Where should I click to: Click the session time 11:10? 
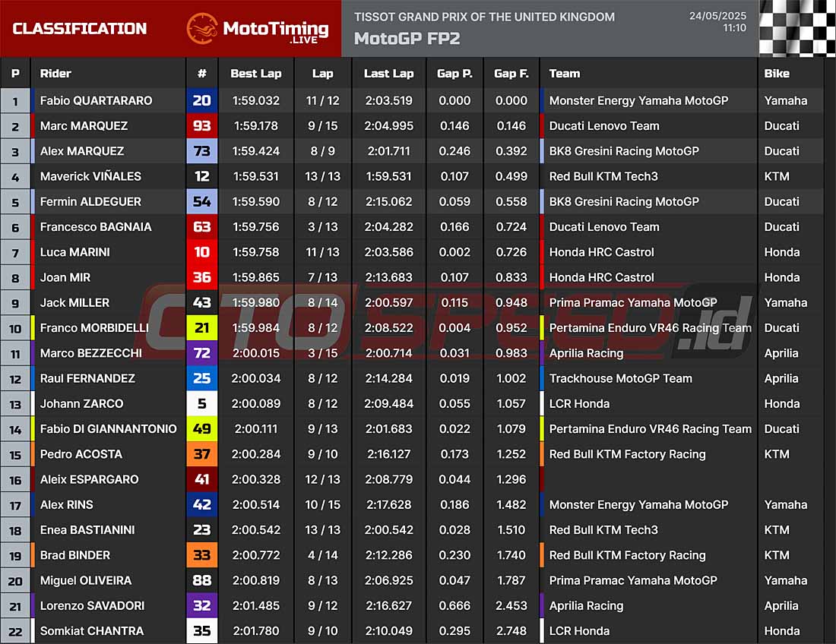point(734,28)
